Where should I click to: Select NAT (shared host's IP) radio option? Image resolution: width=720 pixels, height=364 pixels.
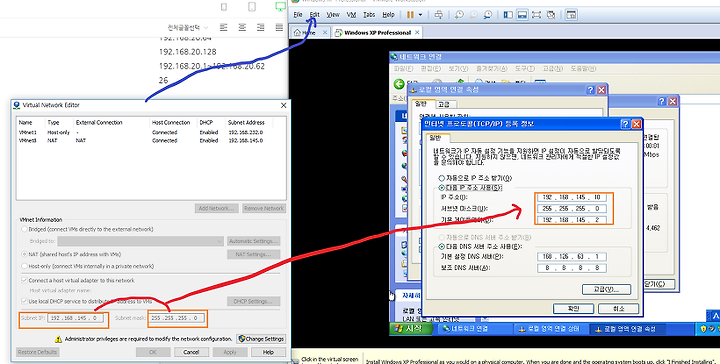click(x=24, y=254)
